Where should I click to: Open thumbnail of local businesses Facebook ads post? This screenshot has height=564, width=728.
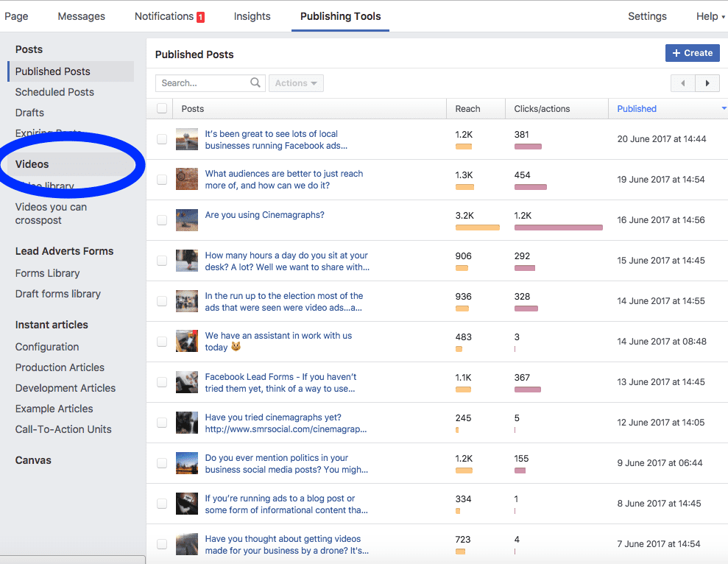(x=187, y=139)
